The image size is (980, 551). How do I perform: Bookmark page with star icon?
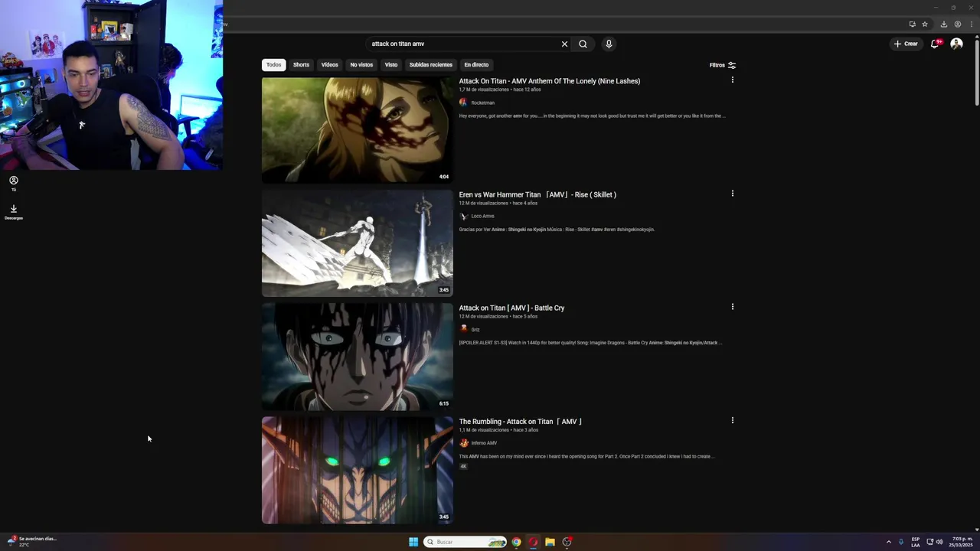coord(925,24)
